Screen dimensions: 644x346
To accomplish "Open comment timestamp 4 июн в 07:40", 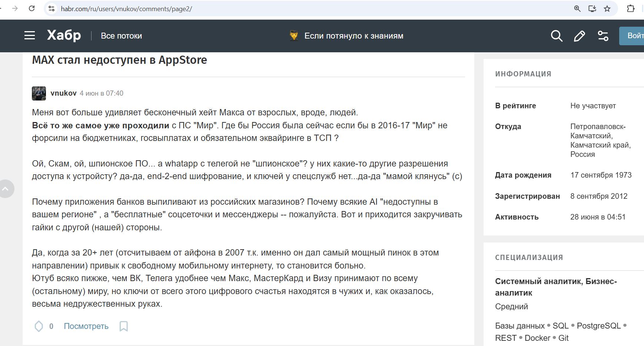I will [102, 93].
